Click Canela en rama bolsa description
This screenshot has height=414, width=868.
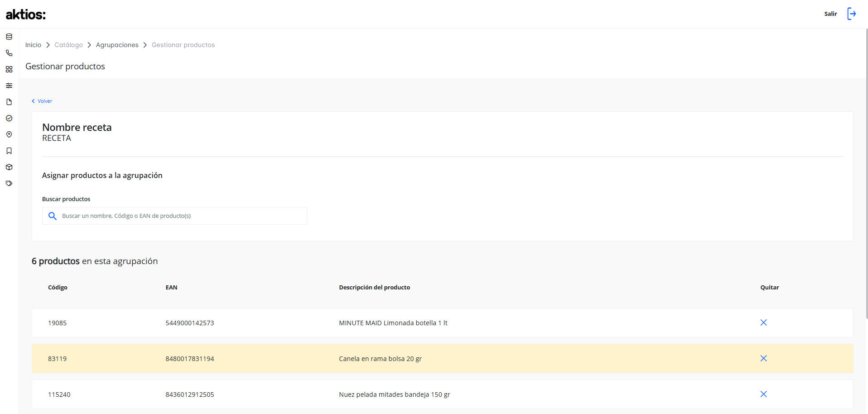click(x=380, y=359)
